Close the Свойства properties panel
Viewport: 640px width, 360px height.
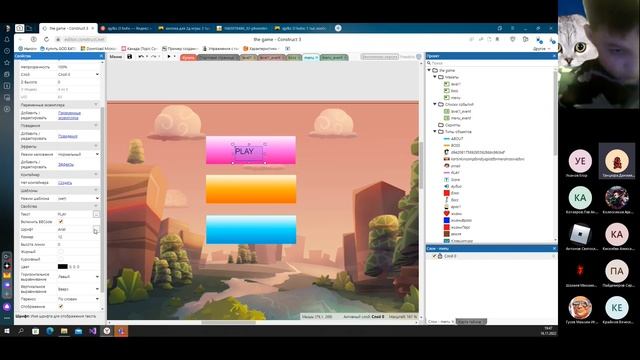[102, 56]
